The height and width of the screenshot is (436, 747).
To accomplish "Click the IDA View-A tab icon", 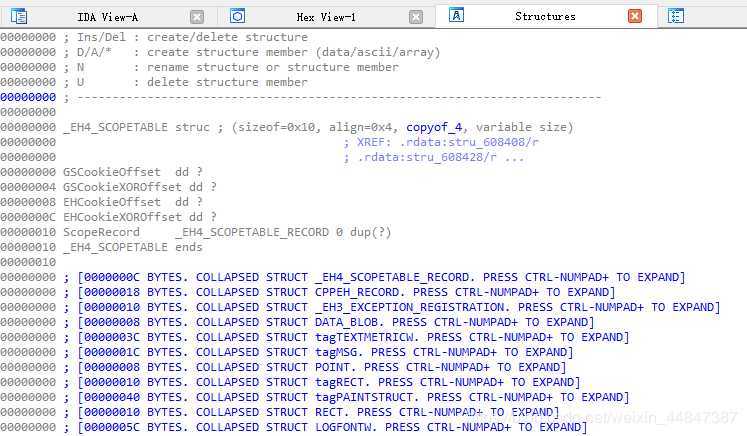I will pos(19,16).
